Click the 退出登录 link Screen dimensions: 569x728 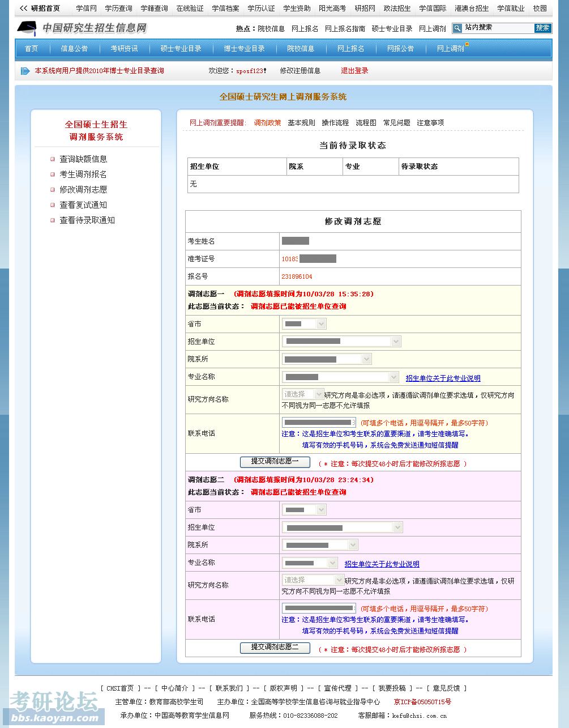click(x=354, y=71)
